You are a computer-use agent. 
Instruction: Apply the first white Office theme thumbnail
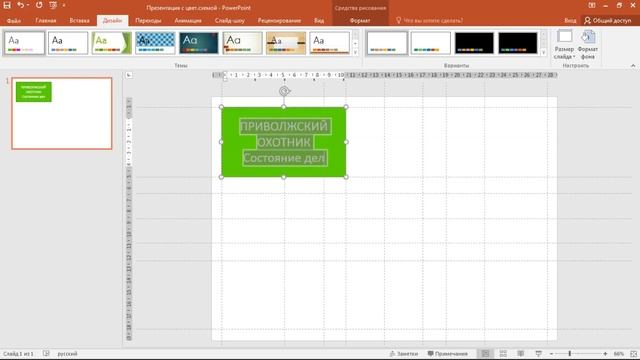24,43
